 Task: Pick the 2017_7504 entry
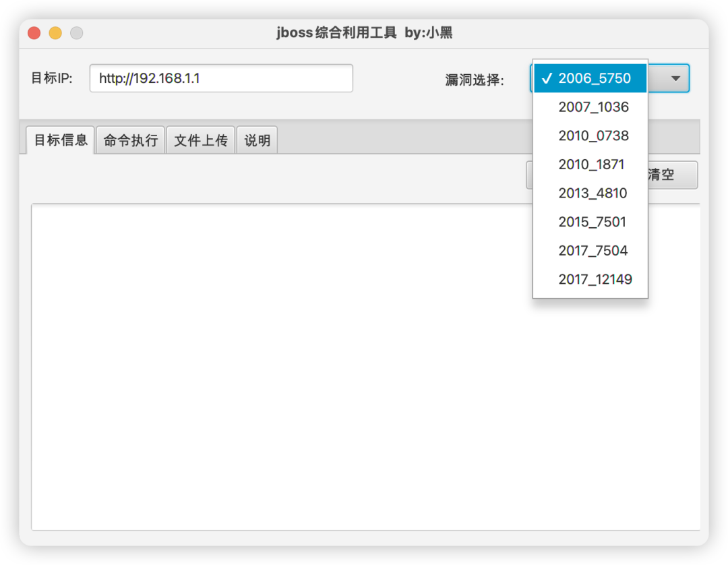pos(590,251)
